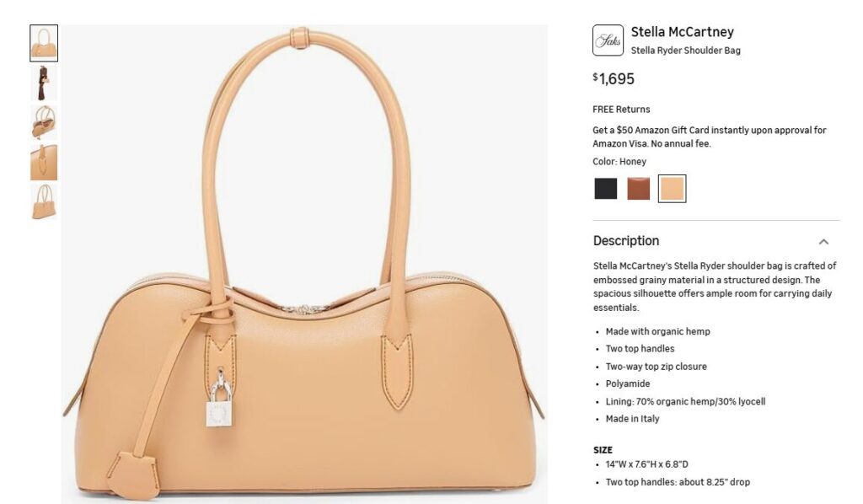Screen dimensions: 863x504
Task: Select the Honey color swatch
Action: click(672, 189)
